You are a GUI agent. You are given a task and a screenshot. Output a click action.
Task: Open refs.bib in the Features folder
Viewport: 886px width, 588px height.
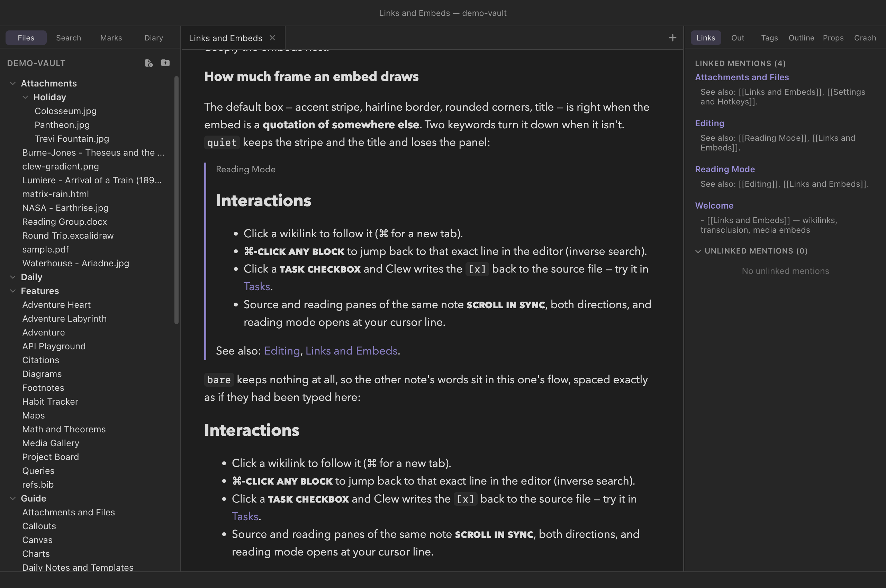(38, 485)
